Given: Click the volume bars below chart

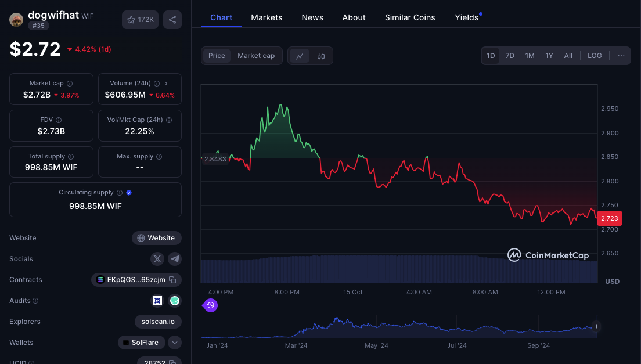Looking at the screenshot, I should [x=399, y=269].
